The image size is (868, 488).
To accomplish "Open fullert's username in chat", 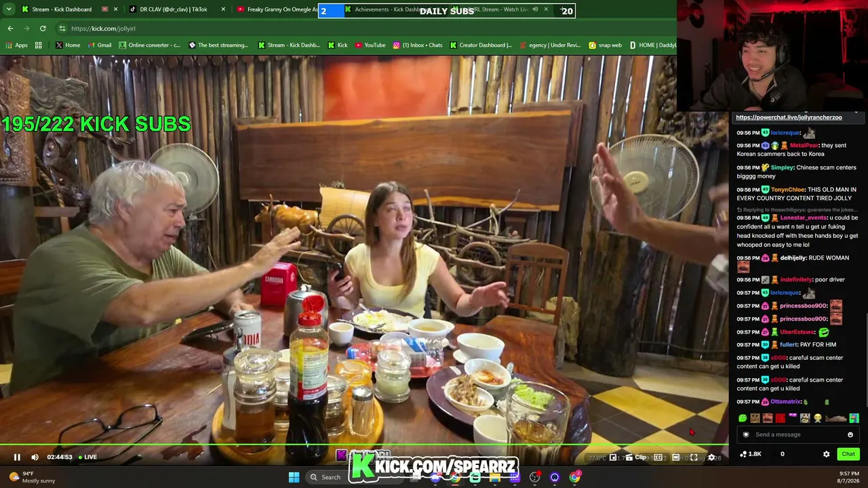I will [788, 344].
